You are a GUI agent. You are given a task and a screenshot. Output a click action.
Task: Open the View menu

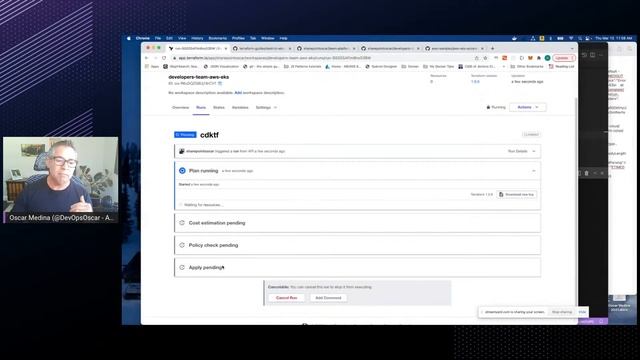click(x=182, y=38)
